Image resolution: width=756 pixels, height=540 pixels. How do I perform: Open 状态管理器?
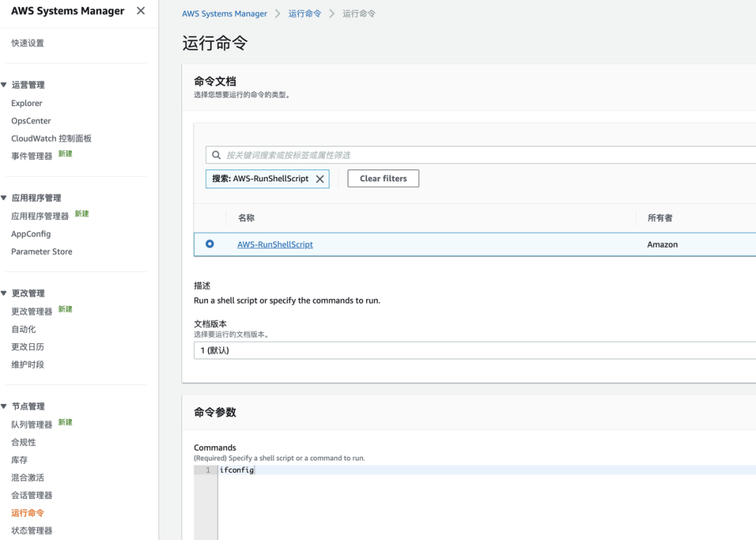tap(31, 531)
